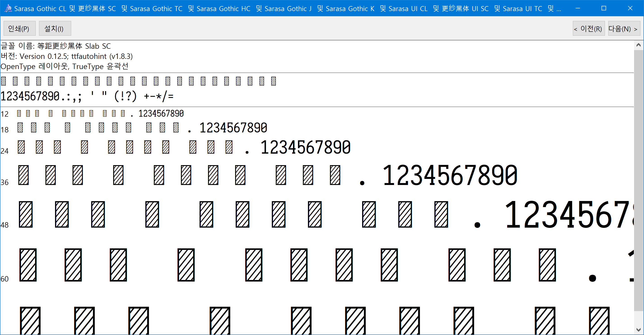The width and height of the screenshot is (644, 335).
Task: Click the 인쇄(P) print button
Action: [x=19, y=28]
